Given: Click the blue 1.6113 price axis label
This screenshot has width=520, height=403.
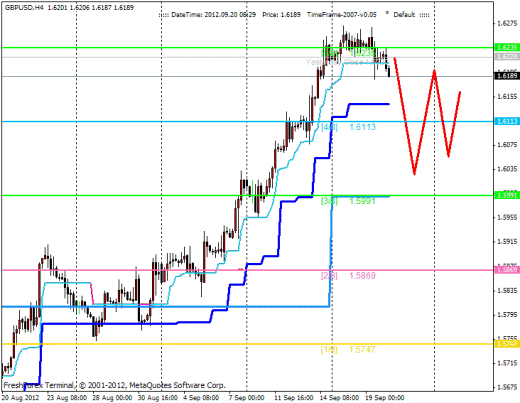Looking at the screenshot, I should 507,121.
